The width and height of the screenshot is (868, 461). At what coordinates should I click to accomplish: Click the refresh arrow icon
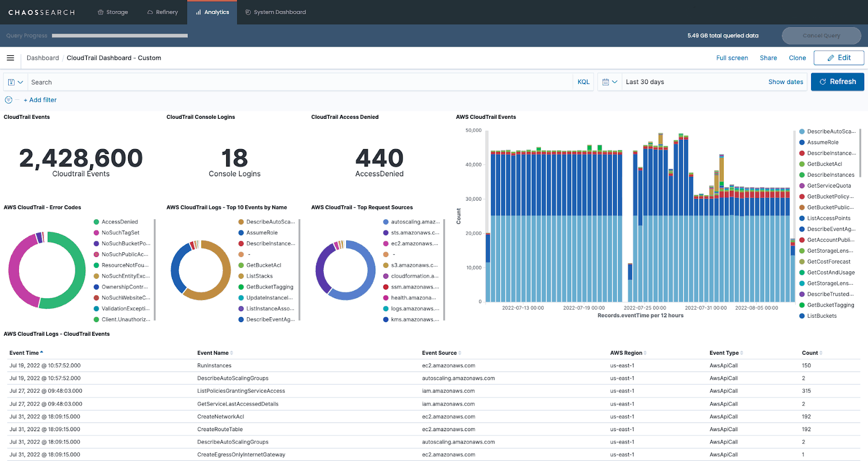(822, 82)
